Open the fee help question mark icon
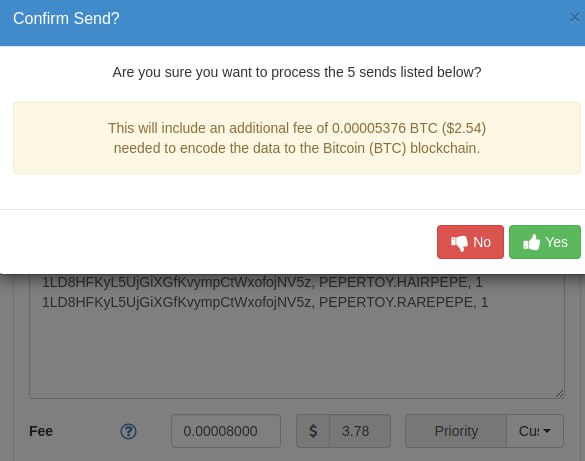Screen dimensions: 585x461 [128, 432]
